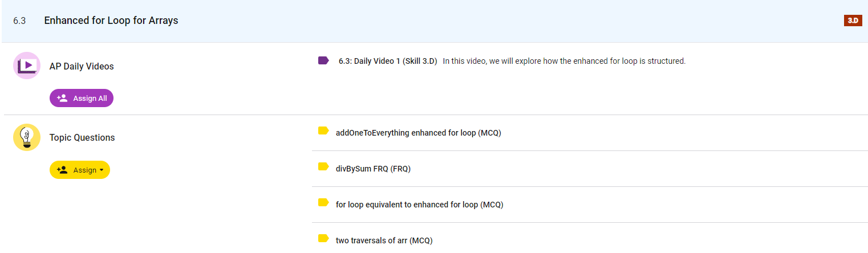Open the divBySum FRQ question
868x253 pixels.
coord(373,169)
